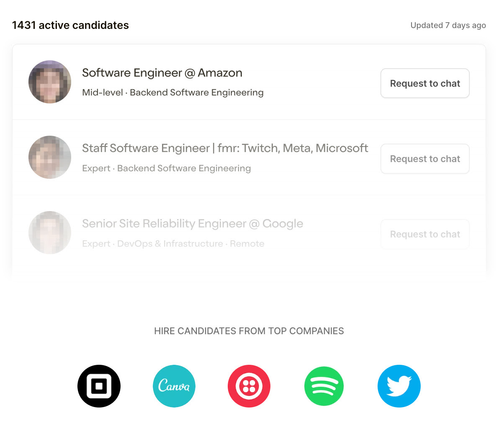
Task: Click the Twitter bird logo
Action: (399, 386)
